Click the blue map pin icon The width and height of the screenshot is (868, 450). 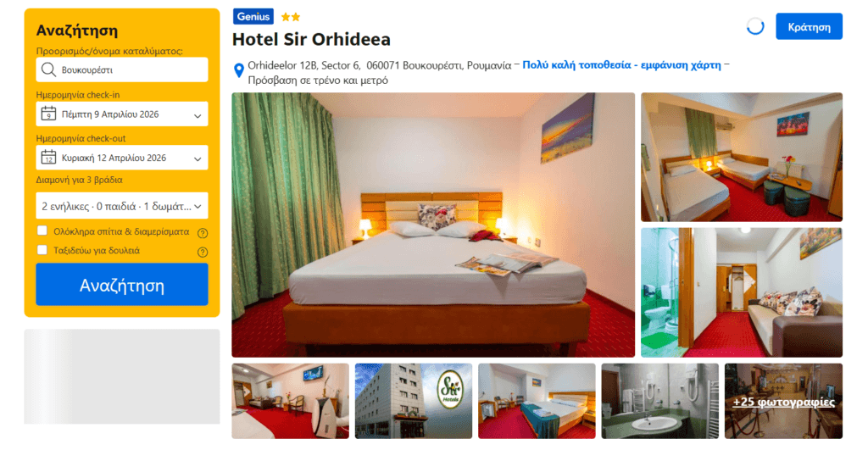click(238, 70)
